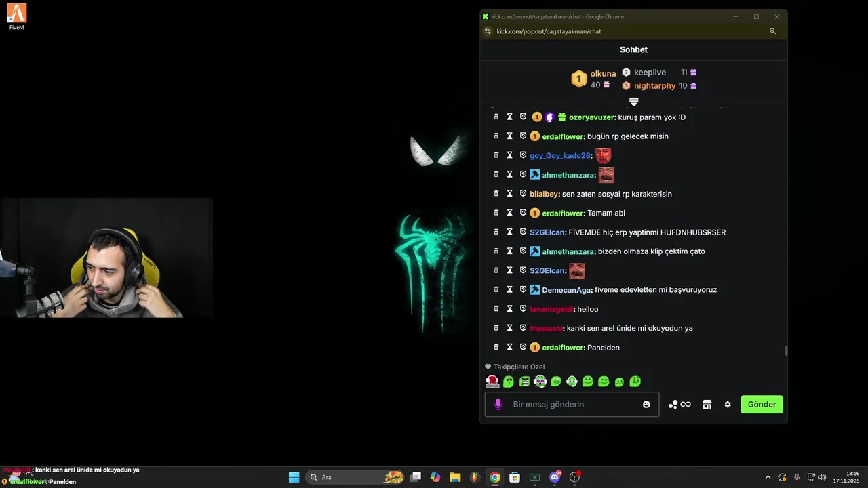
Task: Open FiveM desktop shortcut
Action: point(17,17)
